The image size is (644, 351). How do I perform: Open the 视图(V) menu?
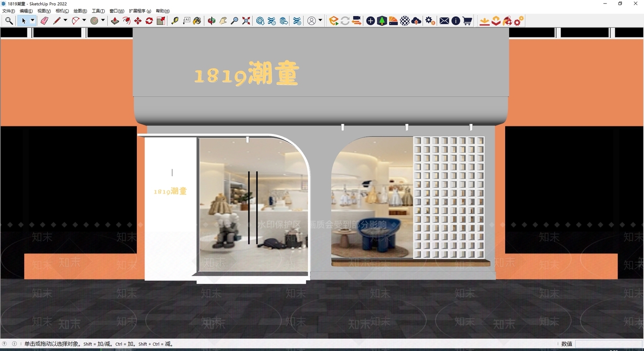[x=44, y=11]
